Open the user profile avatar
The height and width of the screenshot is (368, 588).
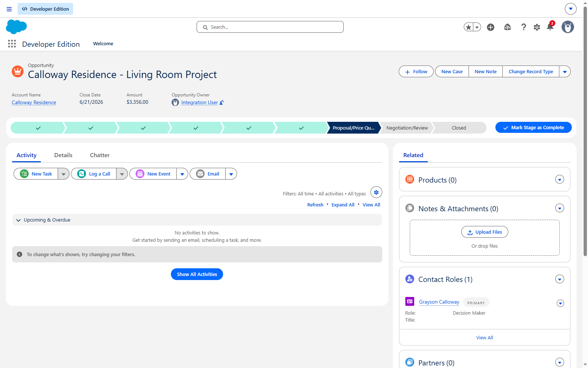(568, 27)
